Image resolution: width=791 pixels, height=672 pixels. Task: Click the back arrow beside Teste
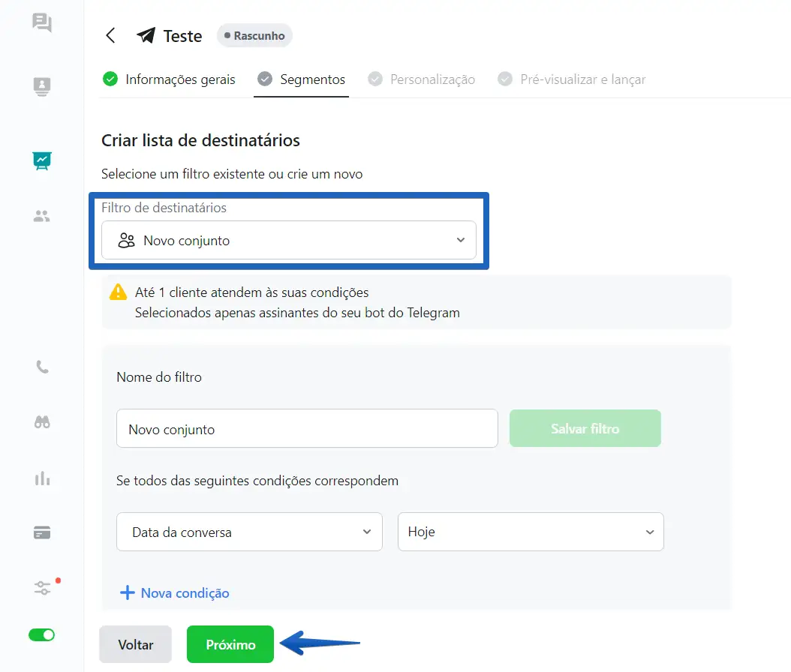(x=111, y=35)
